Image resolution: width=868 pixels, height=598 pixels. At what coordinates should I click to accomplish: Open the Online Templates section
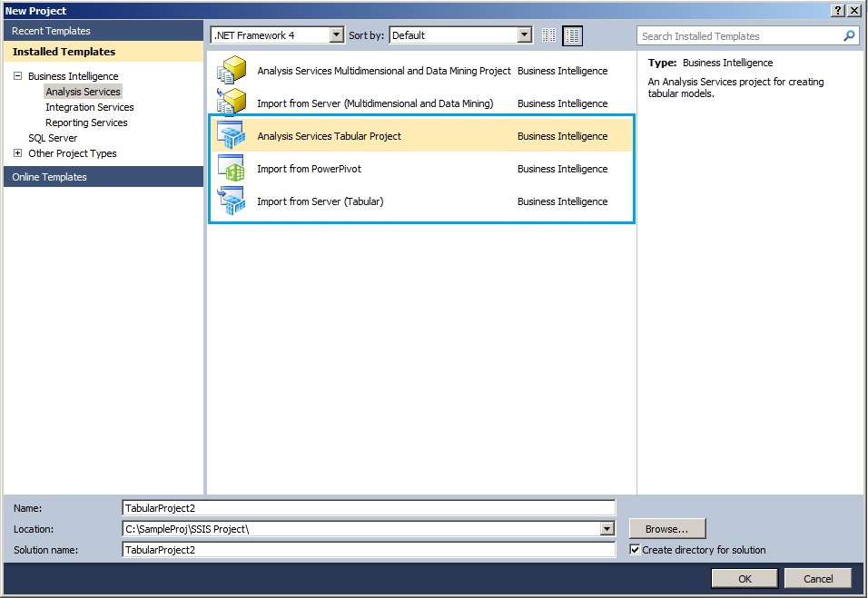(104, 177)
